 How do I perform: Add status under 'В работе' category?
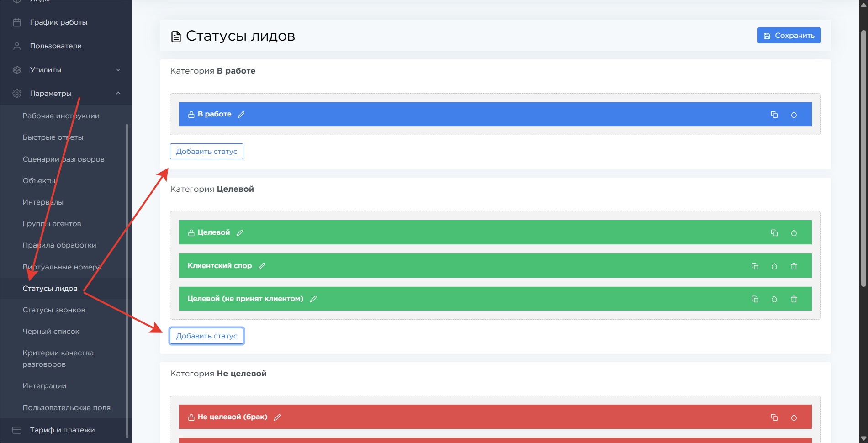206,152
